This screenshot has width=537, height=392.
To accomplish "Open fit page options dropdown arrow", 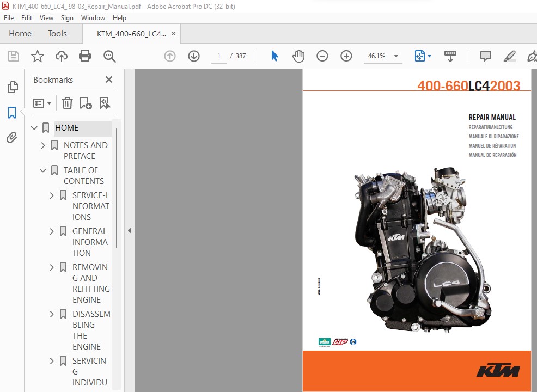I will pos(430,56).
